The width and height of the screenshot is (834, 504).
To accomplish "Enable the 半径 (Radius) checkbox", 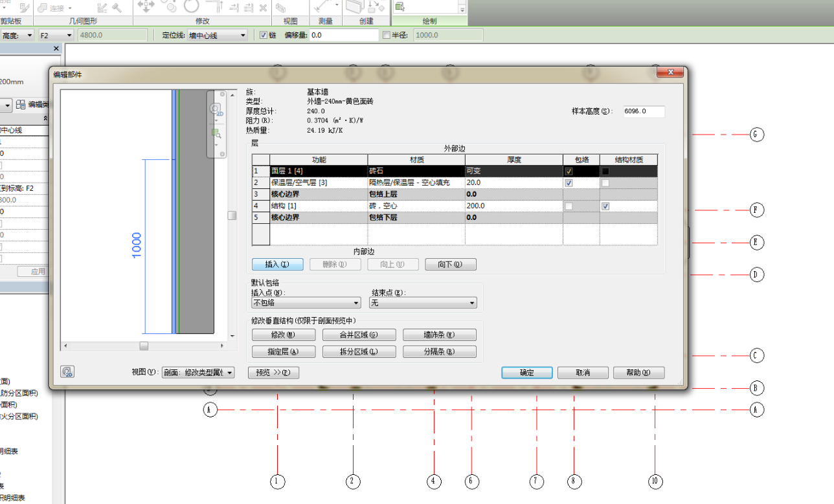I will pos(387,35).
